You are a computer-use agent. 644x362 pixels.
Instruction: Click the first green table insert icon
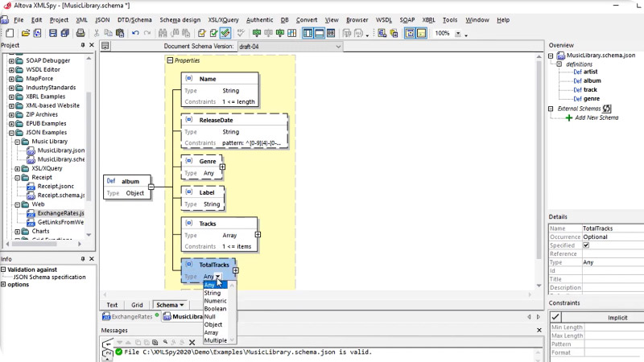coord(257,33)
